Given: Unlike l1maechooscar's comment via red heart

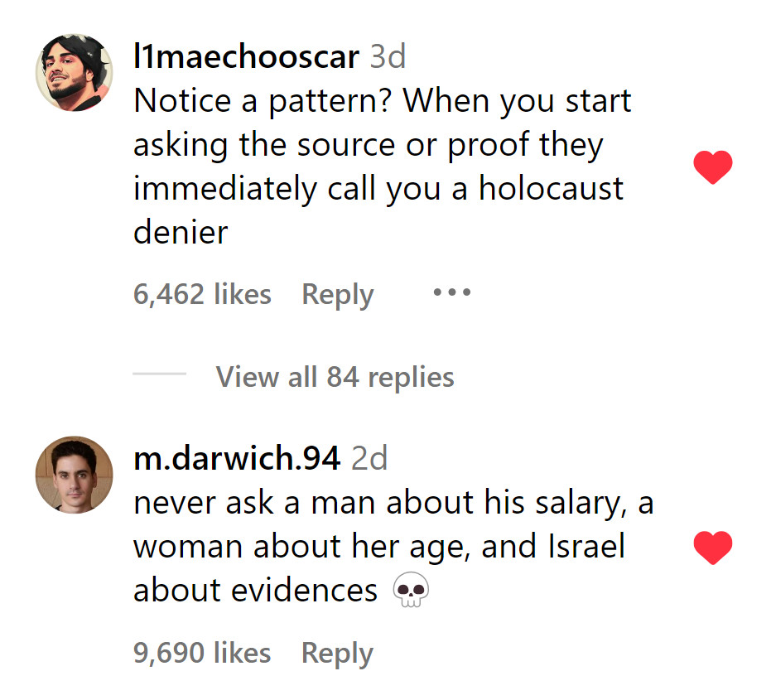Looking at the screenshot, I should pos(714,166).
